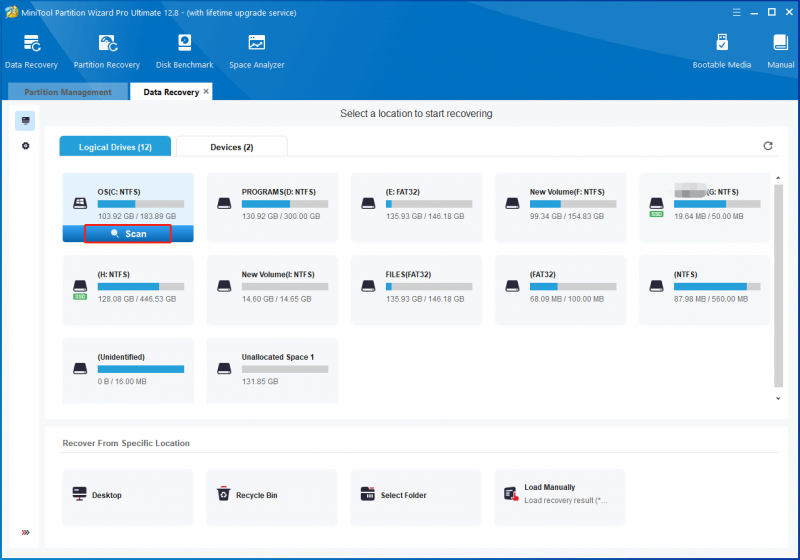Choose Recycle Bin recovery location
This screenshot has height=560, width=800.
(272, 497)
